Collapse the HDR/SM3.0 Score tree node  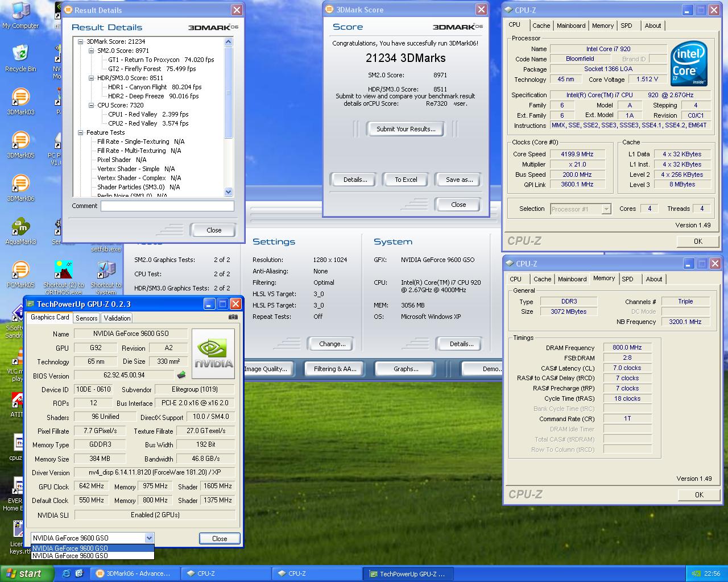coord(91,78)
